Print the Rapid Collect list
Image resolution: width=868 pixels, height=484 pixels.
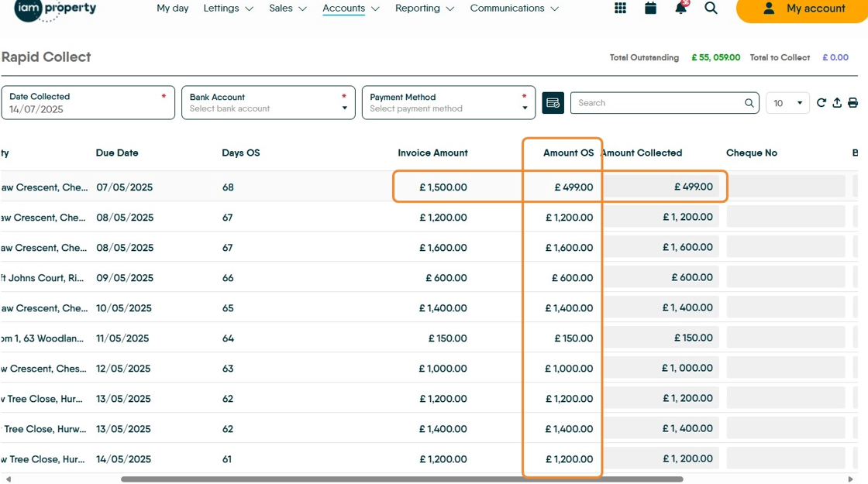(852, 103)
